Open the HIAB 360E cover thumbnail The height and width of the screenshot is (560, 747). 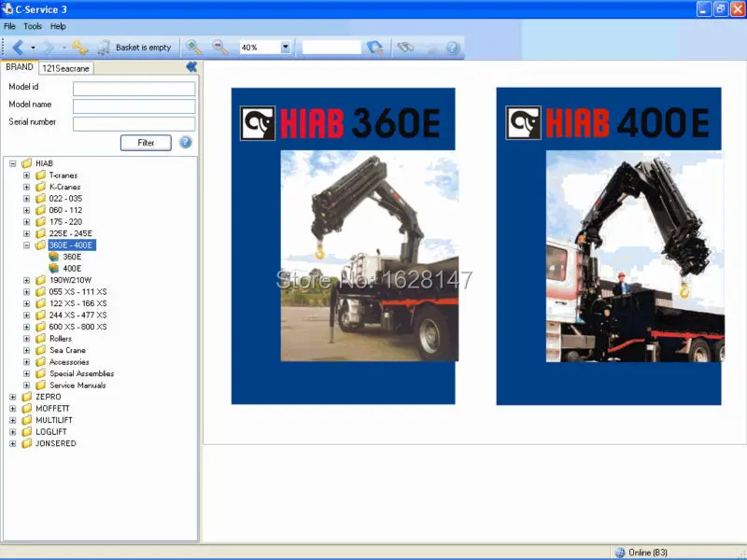(x=344, y=245)
